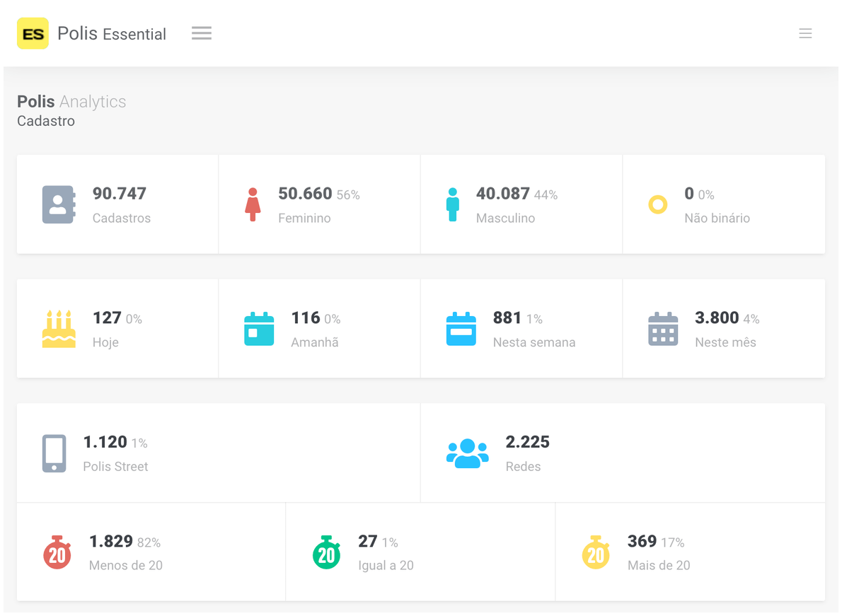Click the yellow Mais de 20 stopwatch
Image resolution: width=842 pixels, height=616 pixels.
596,553
